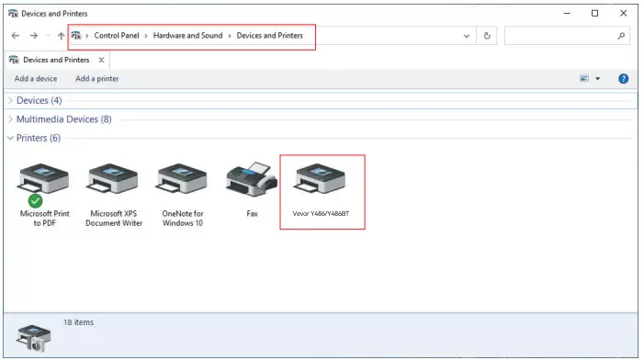Viewport: 644px width, 360px height.
Task: Go back with the left arrow
Action: [x=16, y=36]
